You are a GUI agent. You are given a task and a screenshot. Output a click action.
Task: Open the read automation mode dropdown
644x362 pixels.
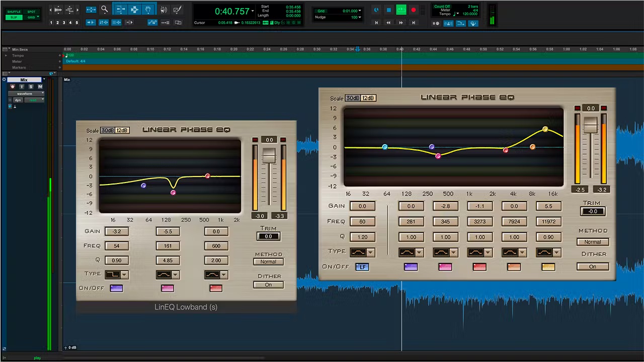click(35, 100)
